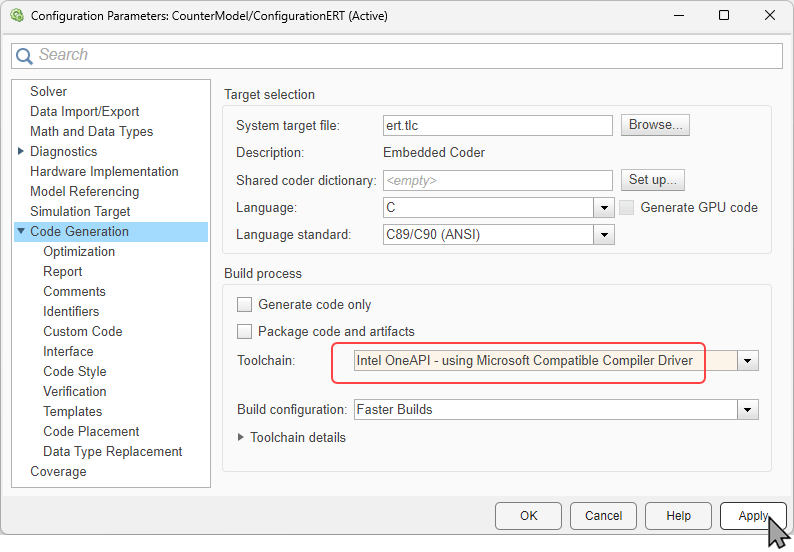794x552 pixels.
Task: Expand the Diagnostics tree node
Action: coord(21,151)
